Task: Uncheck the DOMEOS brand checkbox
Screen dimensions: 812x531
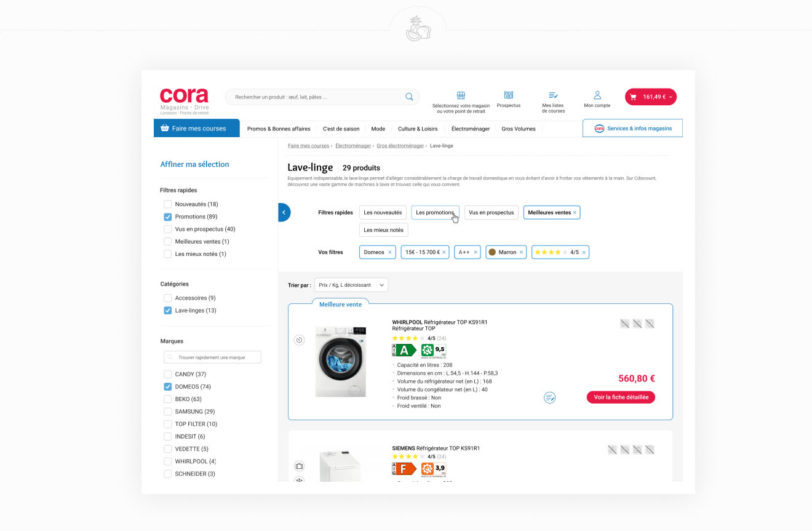Action: point(167,387)
